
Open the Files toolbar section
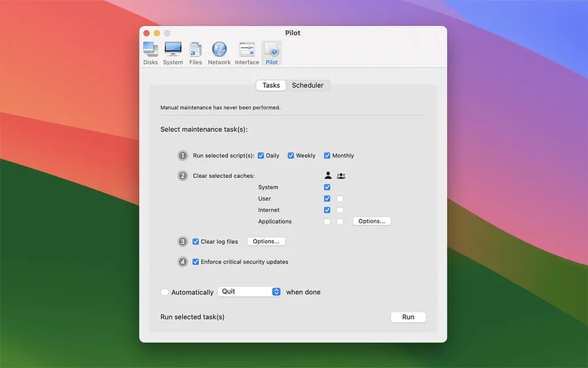coord(195,53)
